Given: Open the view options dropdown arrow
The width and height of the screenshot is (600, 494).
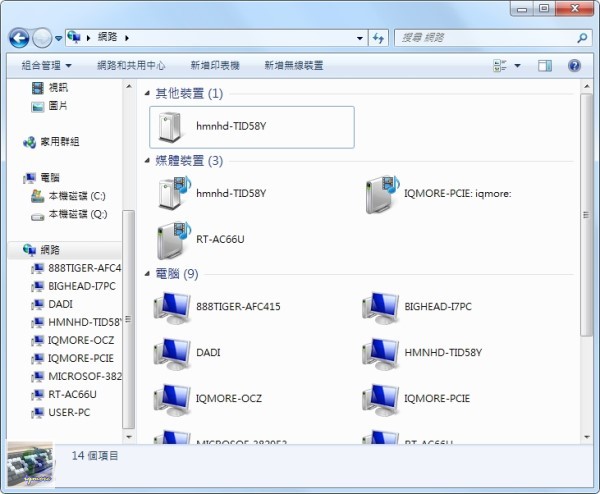Looking at the screenshot, I should (517, 65).
